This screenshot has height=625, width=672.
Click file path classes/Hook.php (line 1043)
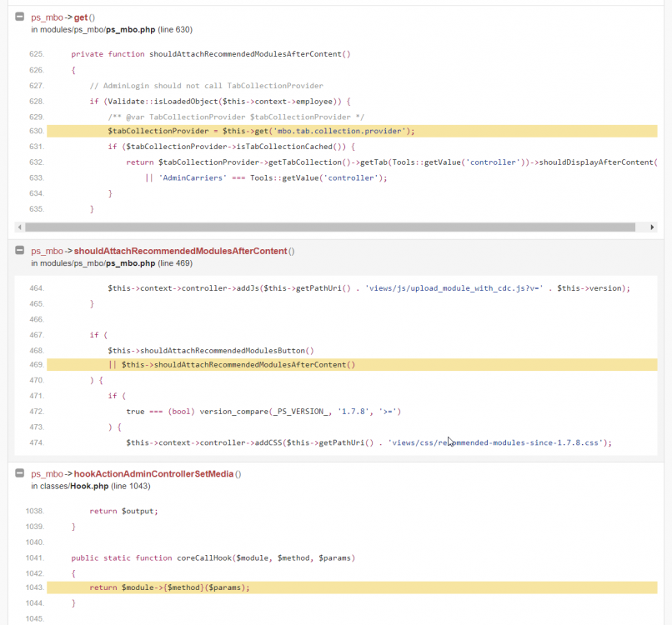90,486
